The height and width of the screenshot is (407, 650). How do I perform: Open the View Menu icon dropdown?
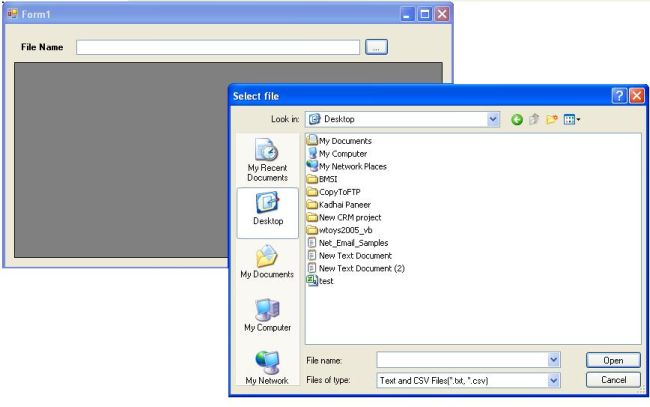pos(572,120)
